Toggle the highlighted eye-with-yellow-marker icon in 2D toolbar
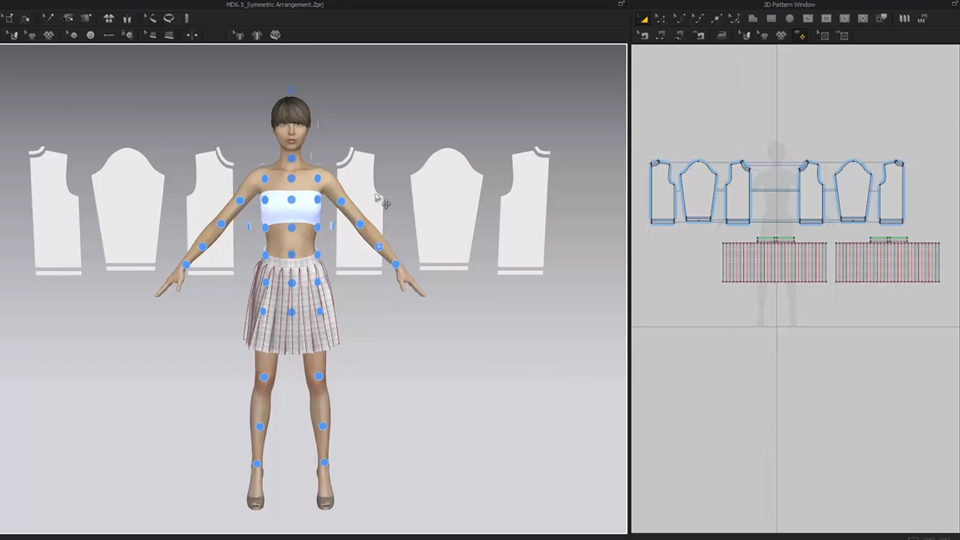The image size is (960, 540). click(x=800, y=36)
